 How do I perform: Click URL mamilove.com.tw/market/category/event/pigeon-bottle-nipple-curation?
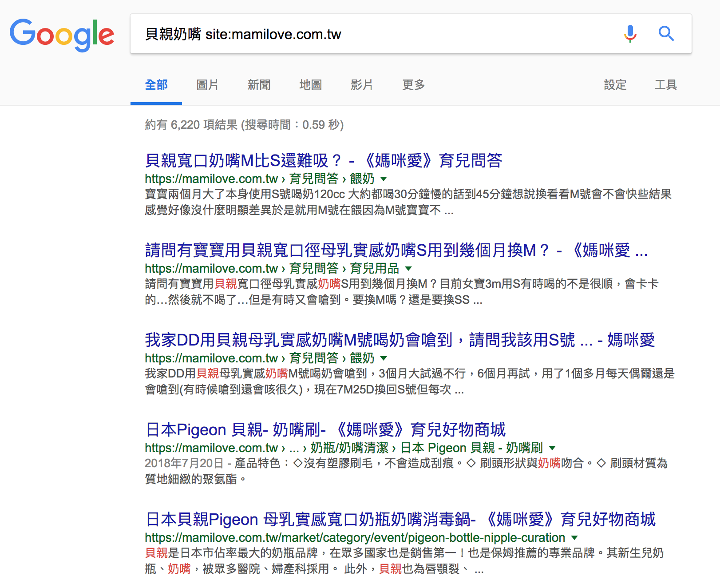(x=355, y=538)
